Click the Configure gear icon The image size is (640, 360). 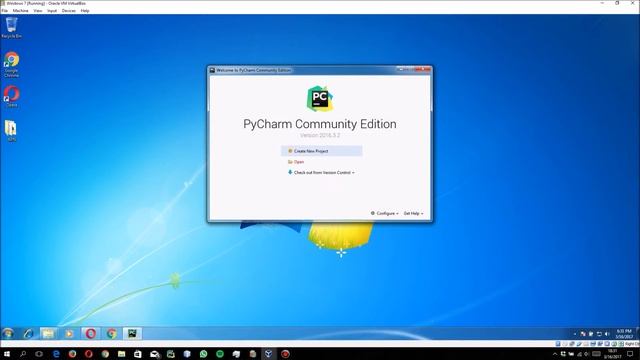(x=373, y=213)
